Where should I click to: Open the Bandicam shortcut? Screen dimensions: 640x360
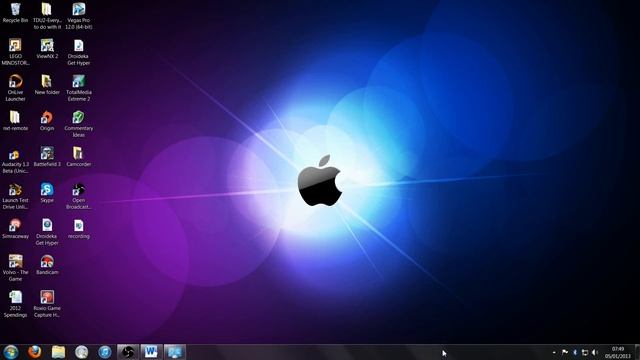[47, 264]
